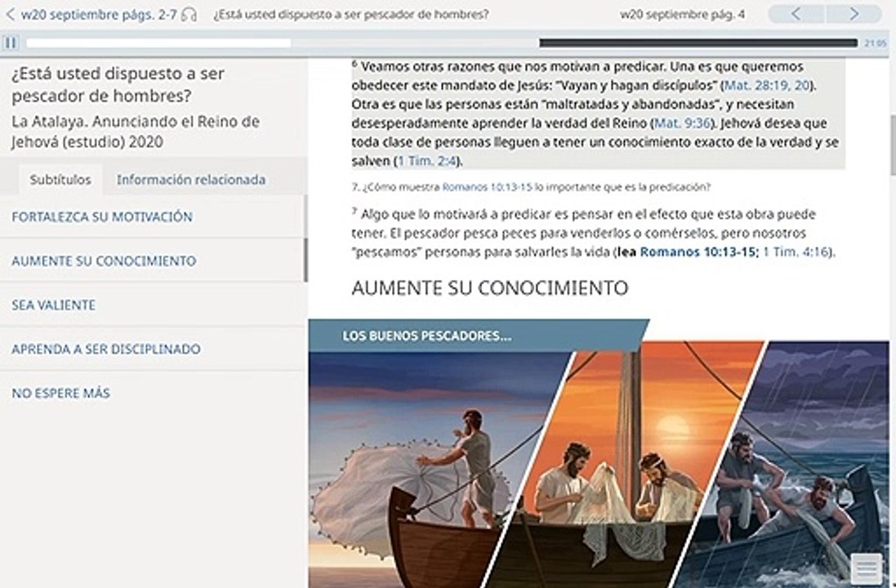
Task: Jump to APRENDA A SER DISCIPLINADO subtitle
Action: point(153,349)
